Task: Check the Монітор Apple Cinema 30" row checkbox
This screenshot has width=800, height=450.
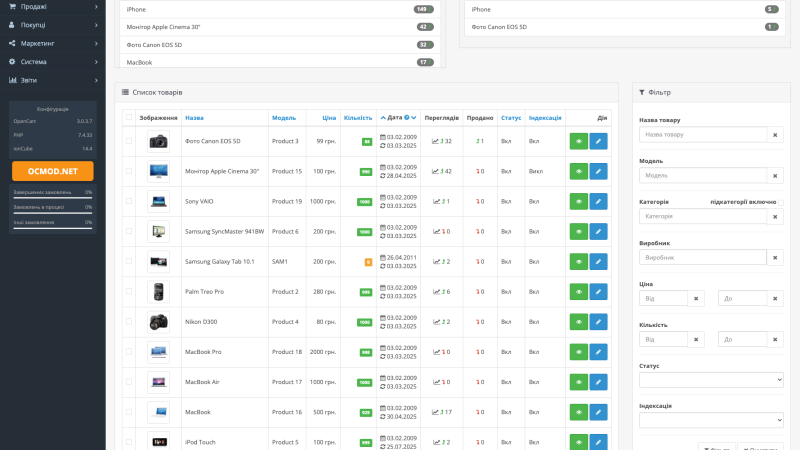Action: [x=129, y=171]
